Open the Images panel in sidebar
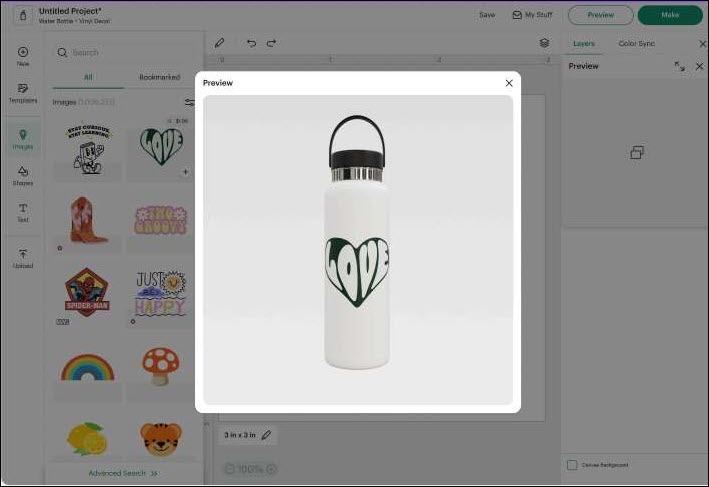Image resolution: width=709 pixels, height=487 pixels. tap(22, 138)
